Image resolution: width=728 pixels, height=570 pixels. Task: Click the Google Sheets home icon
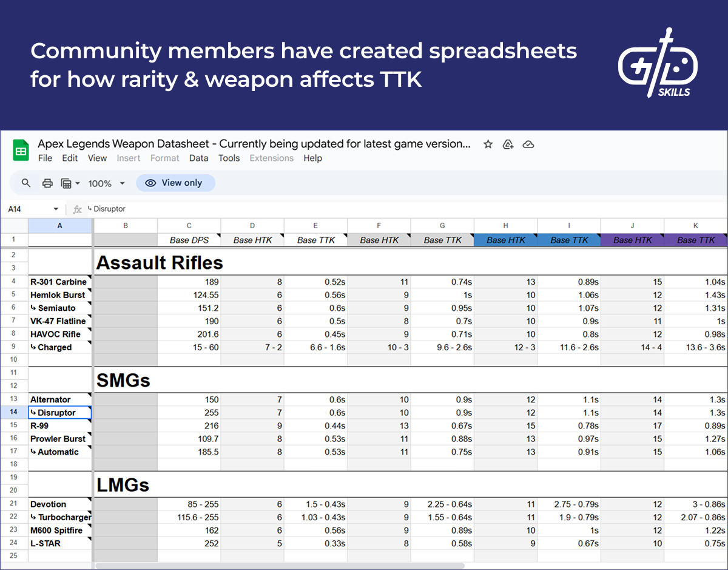point(21,151)
